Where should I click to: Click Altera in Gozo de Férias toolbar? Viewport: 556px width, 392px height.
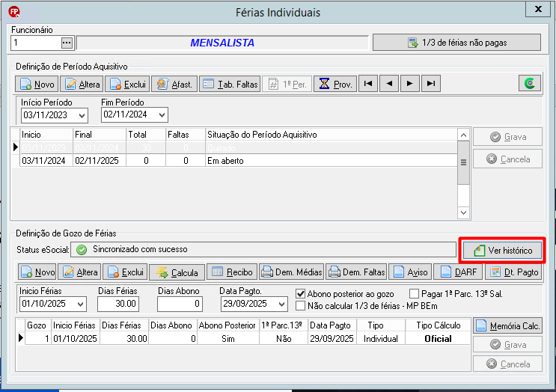click(x=80, y=272)
